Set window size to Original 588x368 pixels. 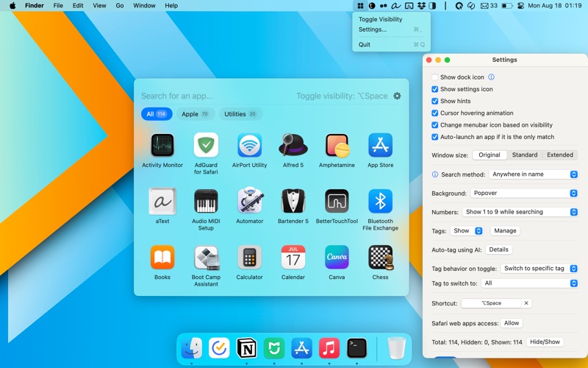point(490,155)
